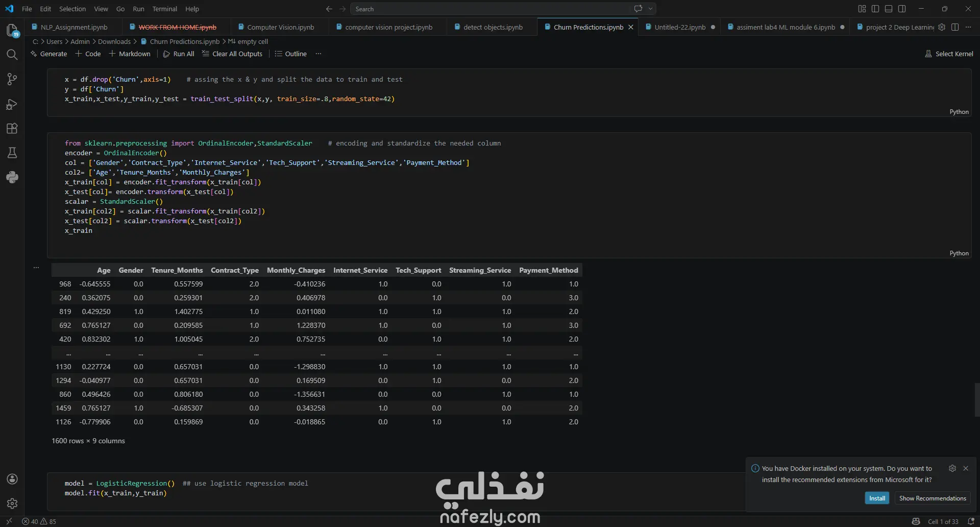Open the notifications bell in status bar
Viewport: 980px width, 527px height.
click(x=971, y=521)
